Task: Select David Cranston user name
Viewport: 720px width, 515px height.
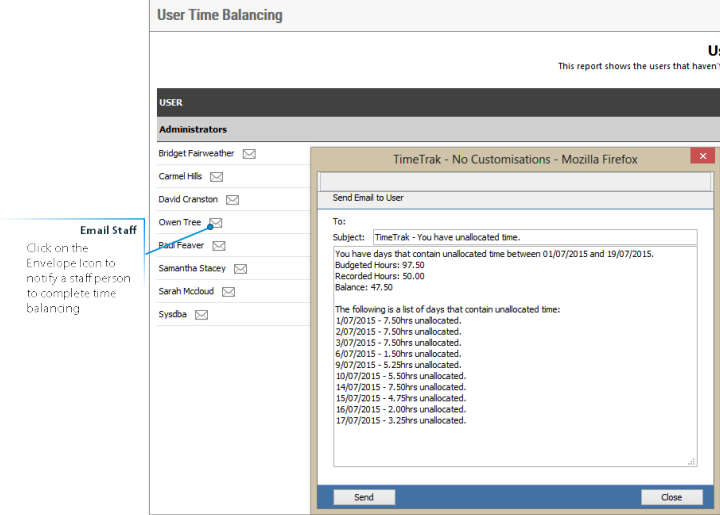Action: click(x=188, y=199)
